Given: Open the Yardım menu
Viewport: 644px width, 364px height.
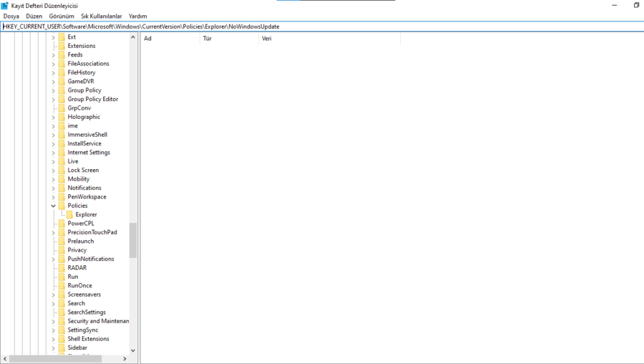Looking at the screenshot, I should tap(137, 16).
